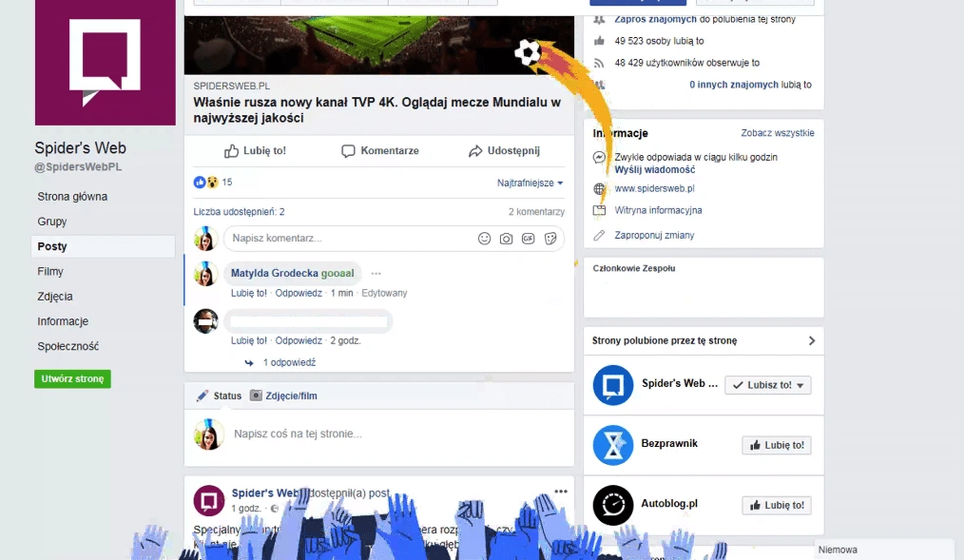
Task: Open www.spidersweb.pl website link
Action: point(654,188)
